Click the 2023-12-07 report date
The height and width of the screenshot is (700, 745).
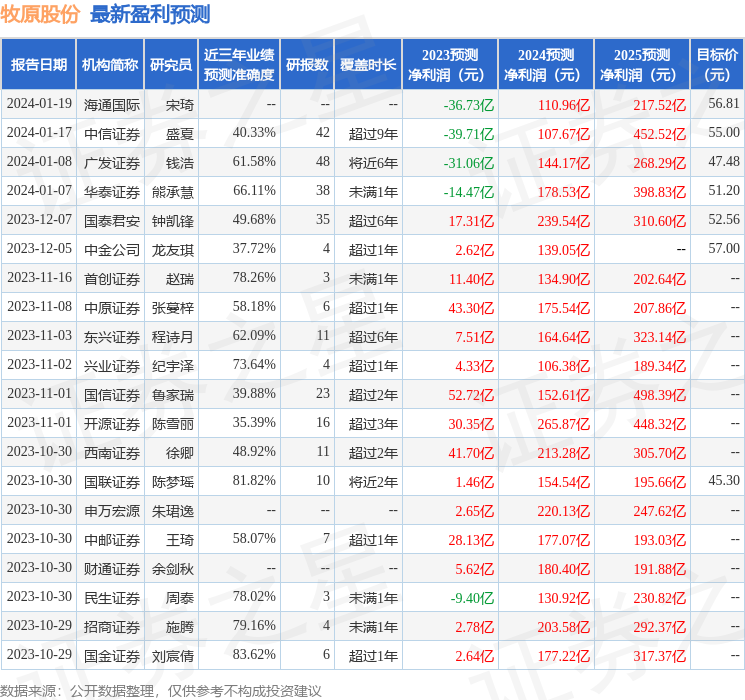click(39, 220)
